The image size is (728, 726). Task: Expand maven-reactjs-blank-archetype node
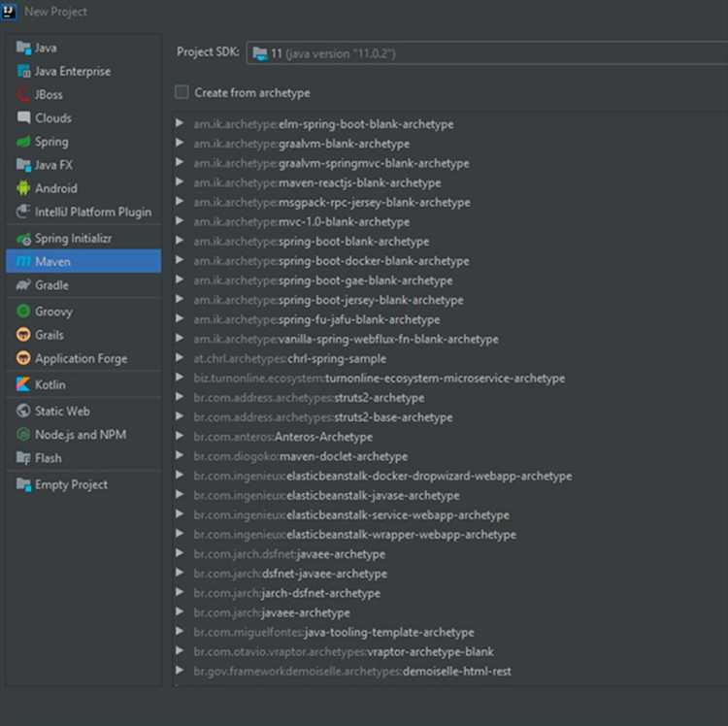coord(180,181)
